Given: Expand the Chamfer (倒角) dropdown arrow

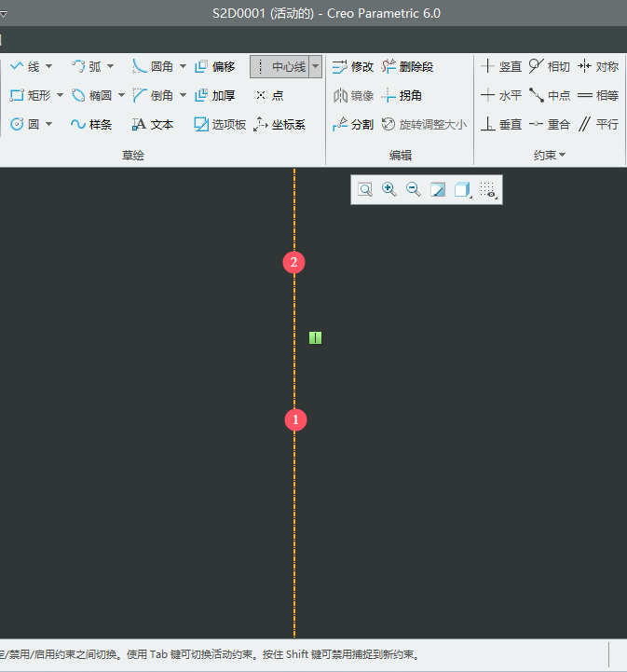Looking at the screenshot, I should point(183,95).
